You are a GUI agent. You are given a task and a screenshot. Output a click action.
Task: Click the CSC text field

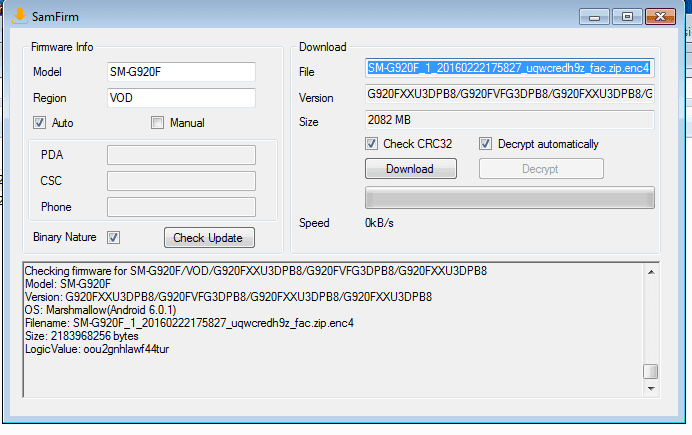pyautogui.click(x=181, y=181)
